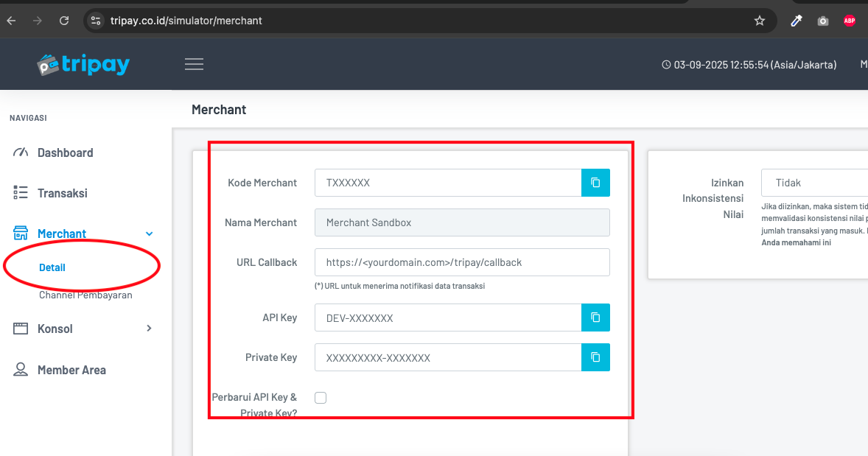Click the Tripay logo
Screen dimensions: 868x456
point(83,65)
